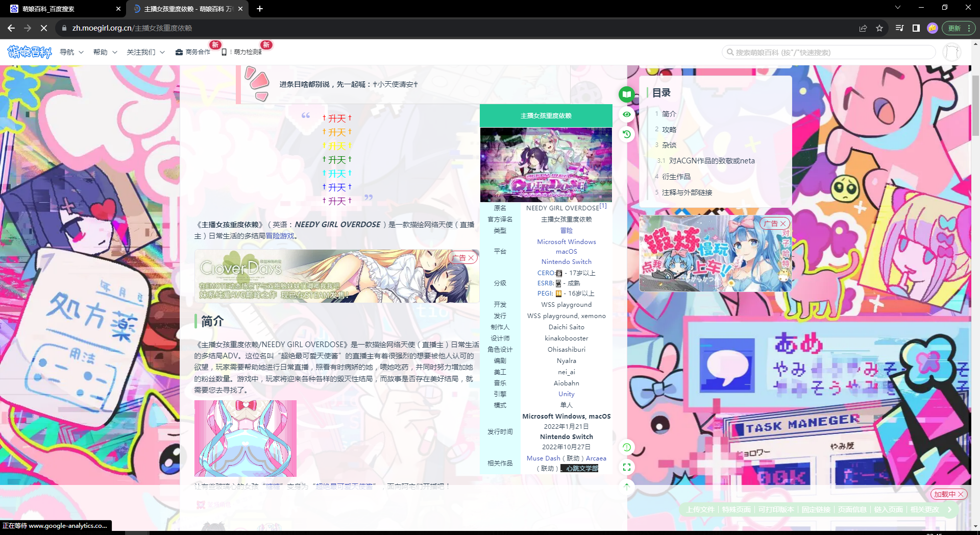
Task: Click the 可打印版本 toolbar link
Action: coord(776,509)
